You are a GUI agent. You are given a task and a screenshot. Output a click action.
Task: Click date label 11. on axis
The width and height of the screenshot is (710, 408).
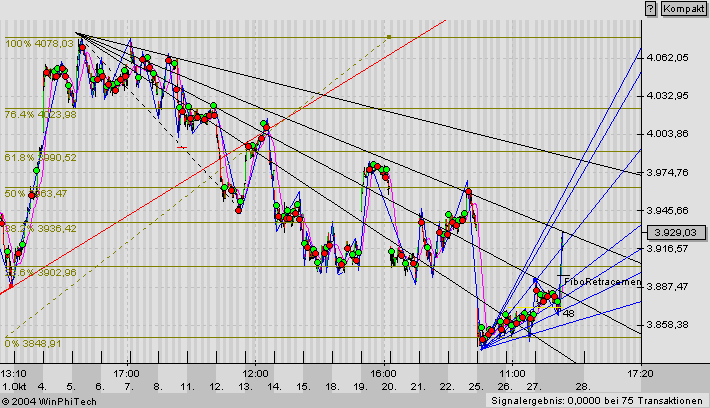187,387
